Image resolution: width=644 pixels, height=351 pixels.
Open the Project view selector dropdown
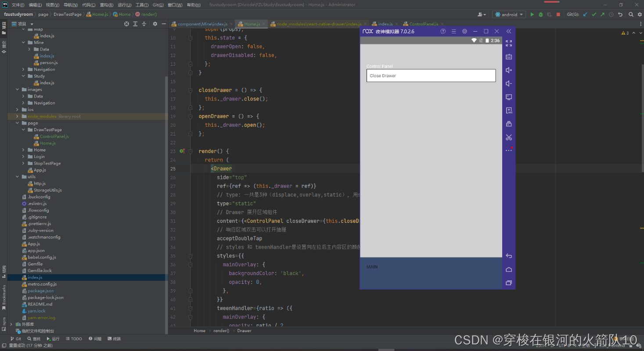[22, 24]
